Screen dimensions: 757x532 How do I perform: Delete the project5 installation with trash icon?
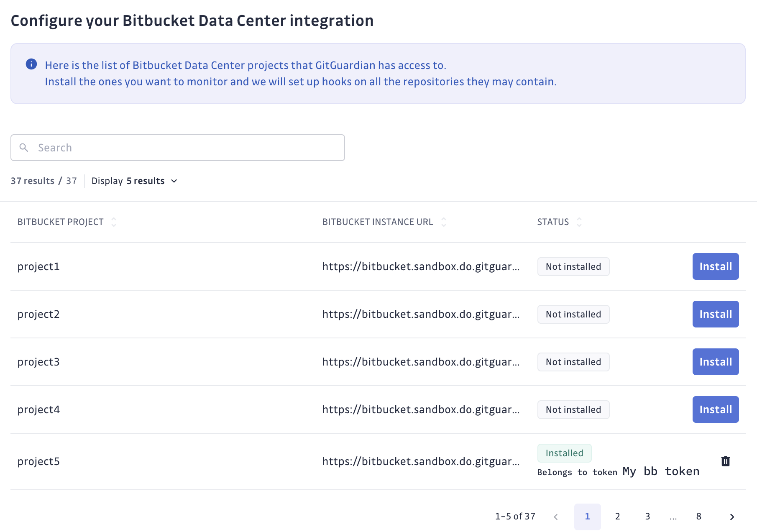click(x=726, y=461)
